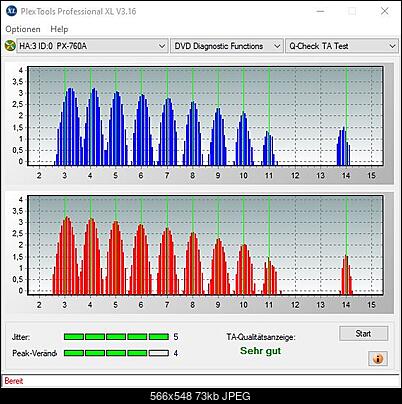
Task: Start the TA test with Start button
Action: (x=363, y=333)
